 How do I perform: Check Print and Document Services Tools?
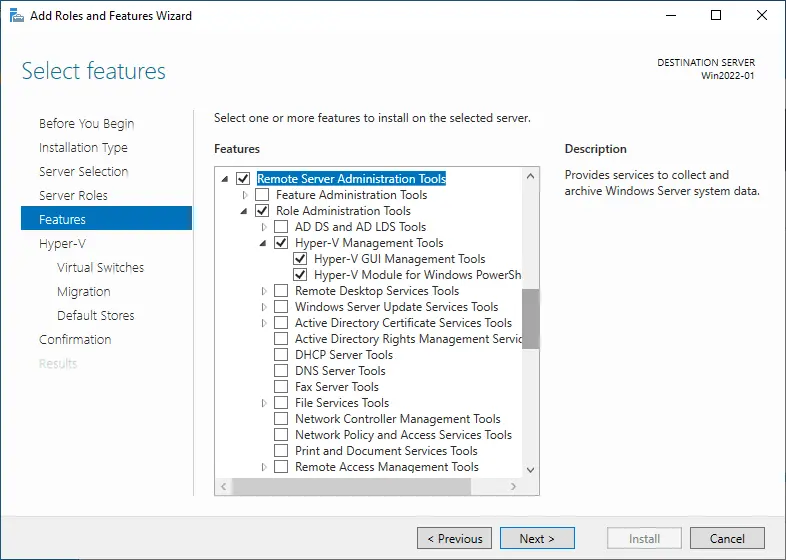click(281, 451)
